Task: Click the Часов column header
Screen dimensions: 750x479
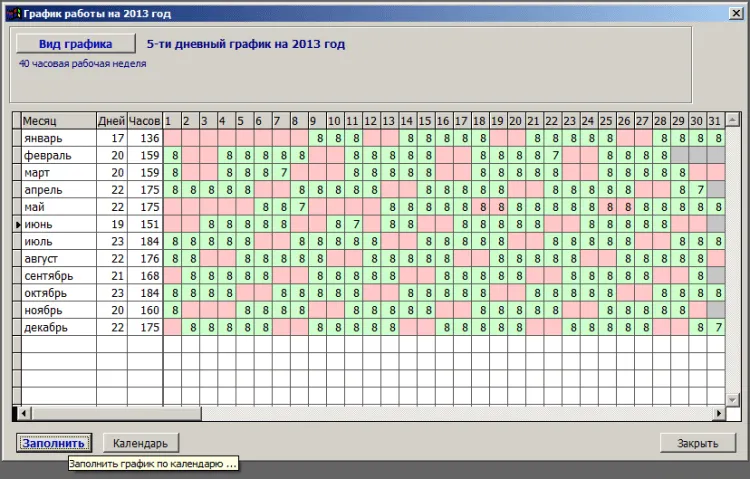Action: [145, 121]
